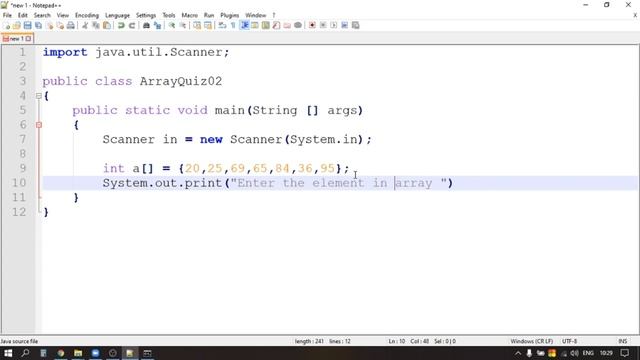Open the Macro menu
The width and height of the screenshot is (640, 360).
pyautogui.click(x=189, y=15)
